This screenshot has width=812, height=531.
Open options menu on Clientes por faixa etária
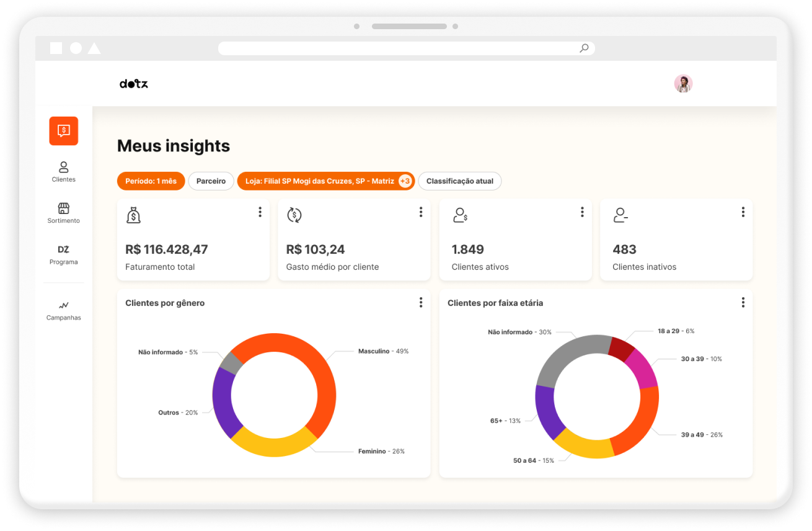(743, 303)
